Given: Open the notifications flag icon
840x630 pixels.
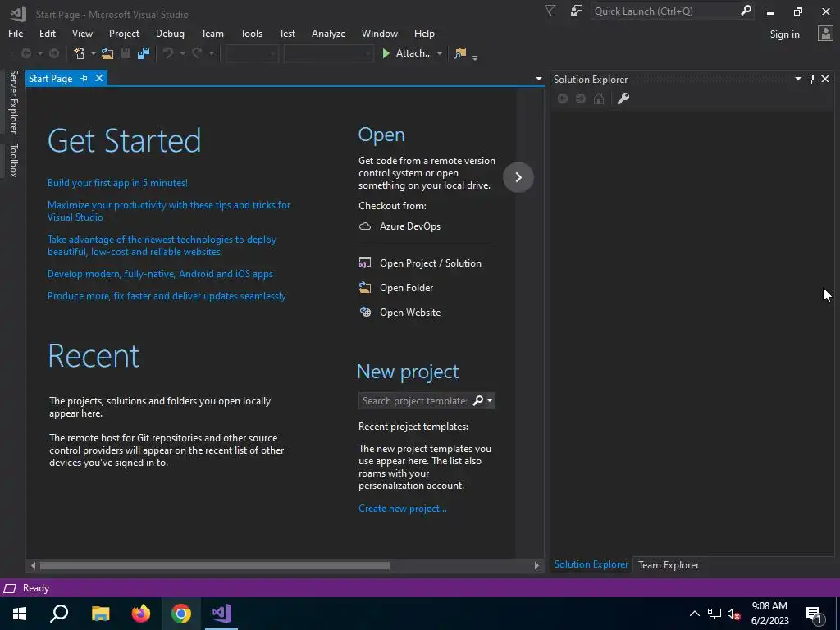Looking at the screenshot, I should tap(550, 11).
